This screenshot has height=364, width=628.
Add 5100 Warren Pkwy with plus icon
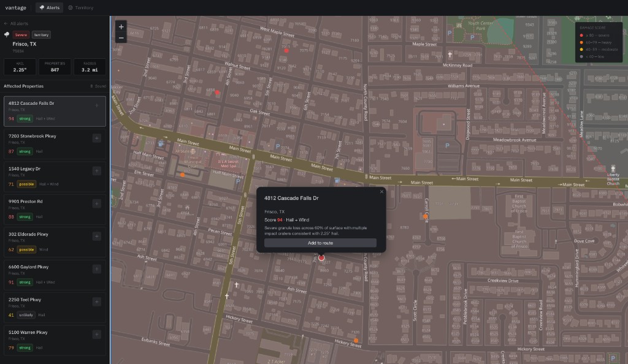96,335
